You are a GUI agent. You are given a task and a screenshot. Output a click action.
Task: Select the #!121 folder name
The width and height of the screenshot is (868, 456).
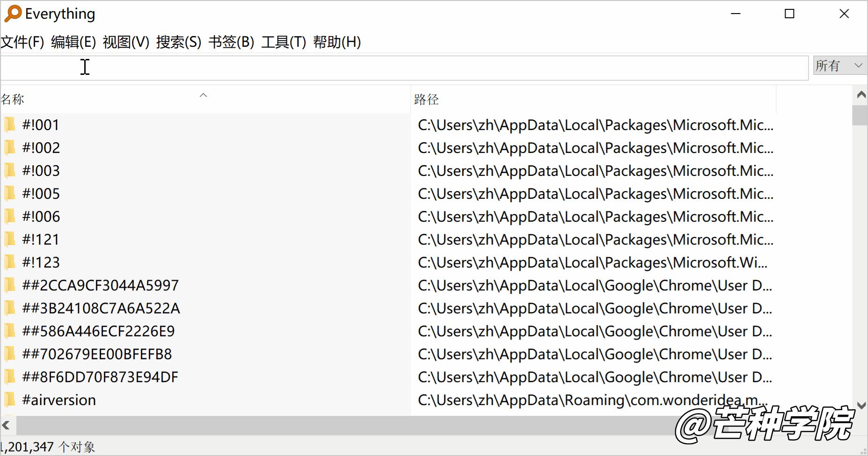[x=41, y=239]
